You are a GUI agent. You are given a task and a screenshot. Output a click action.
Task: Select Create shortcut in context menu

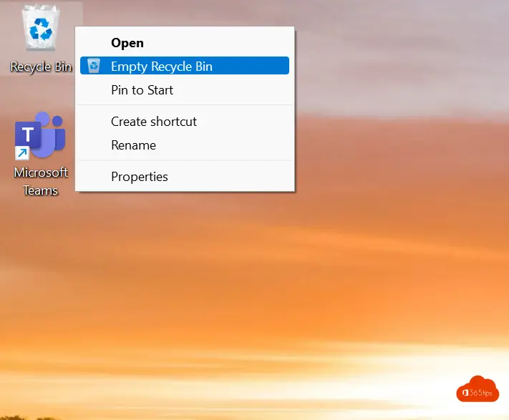185,122
